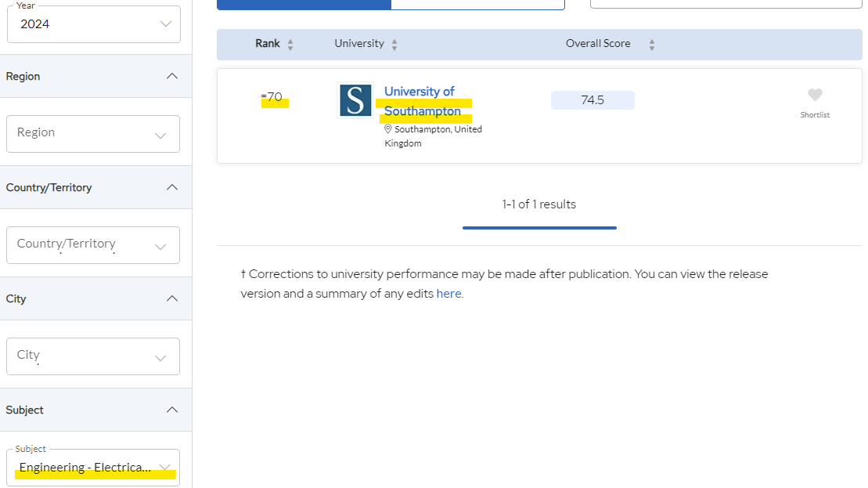
Task: Click the '1-1 of 1 results' text
Action: (x=539, y=204)
